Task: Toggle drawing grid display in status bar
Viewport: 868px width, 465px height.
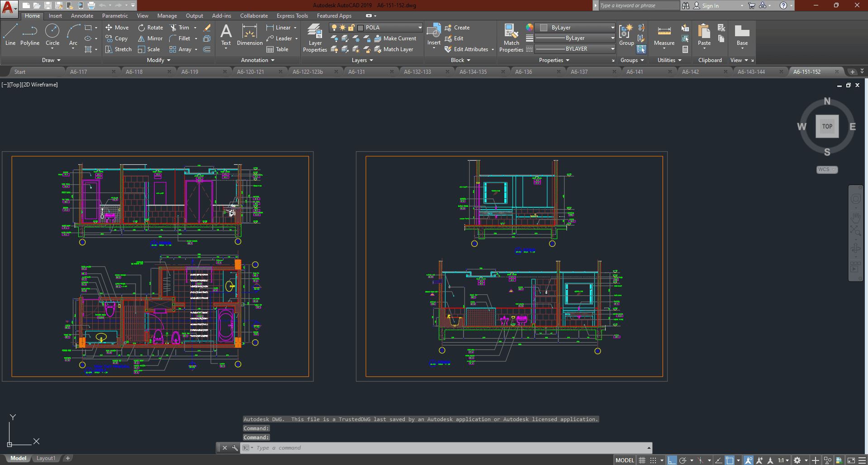Action: pyautogui.click(x=642, y=460)
